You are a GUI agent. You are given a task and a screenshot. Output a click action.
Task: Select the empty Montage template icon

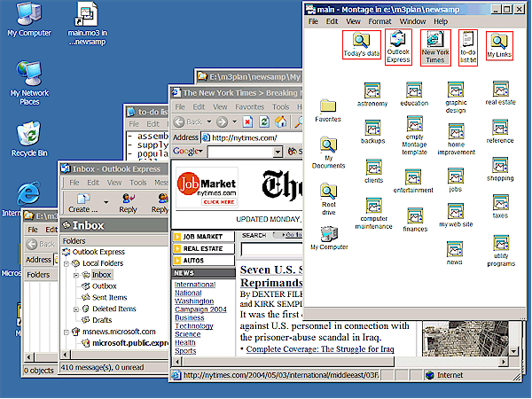(414, 135)
